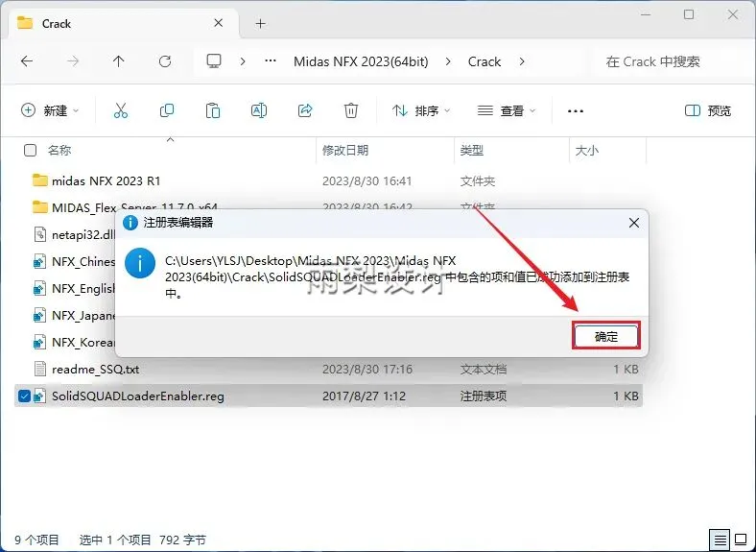Viewport: 756px width, 552px height.
Task: Click the 2017/8/27 1:12 date cell
Action: pyautogui.click(x=364, y=396)
